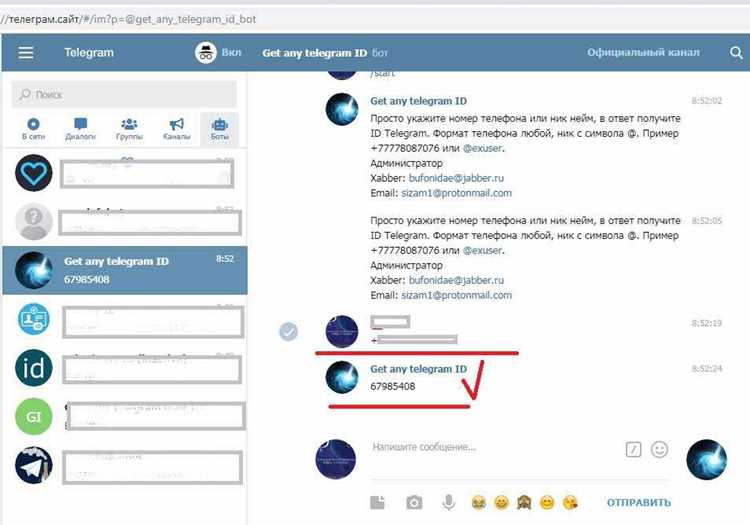
Task: Click bot avatar beside 8:52:02 message
Action: click(342, 109)
